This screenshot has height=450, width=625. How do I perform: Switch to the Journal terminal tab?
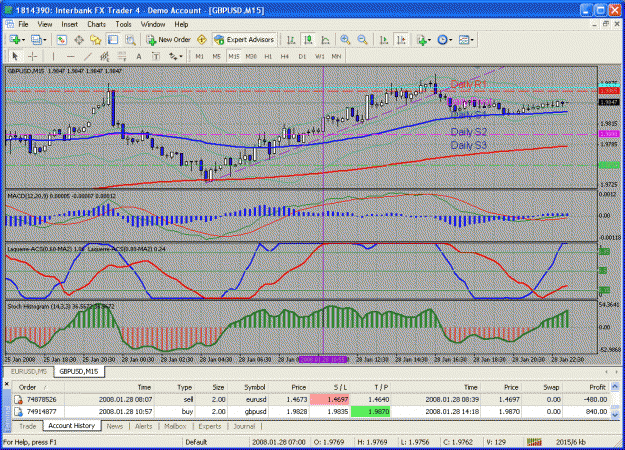tap(244, 426)
